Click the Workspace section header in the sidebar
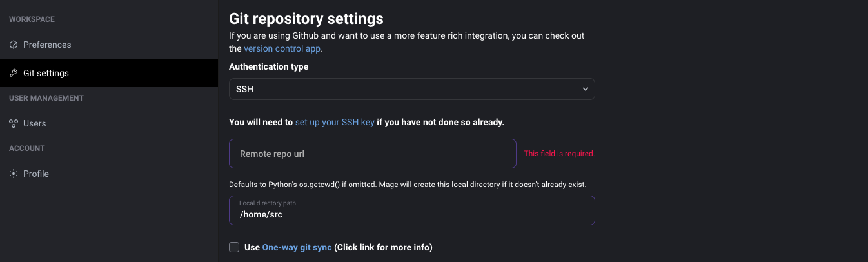Screen dimensions: 868x262 point(32,19)
